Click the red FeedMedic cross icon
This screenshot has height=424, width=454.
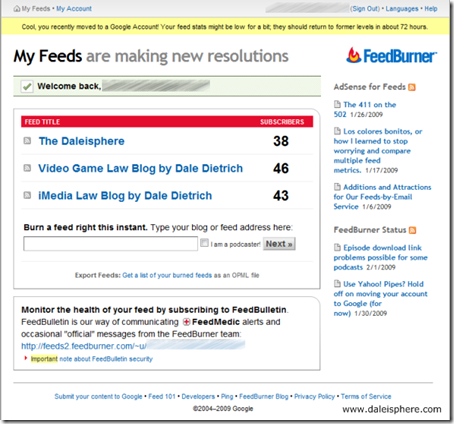pyautogui.click(x=187, y=322)
